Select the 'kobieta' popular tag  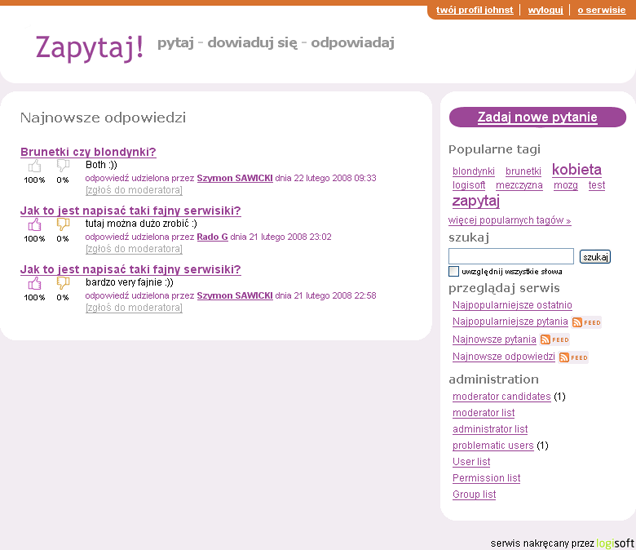click(577, 170)
